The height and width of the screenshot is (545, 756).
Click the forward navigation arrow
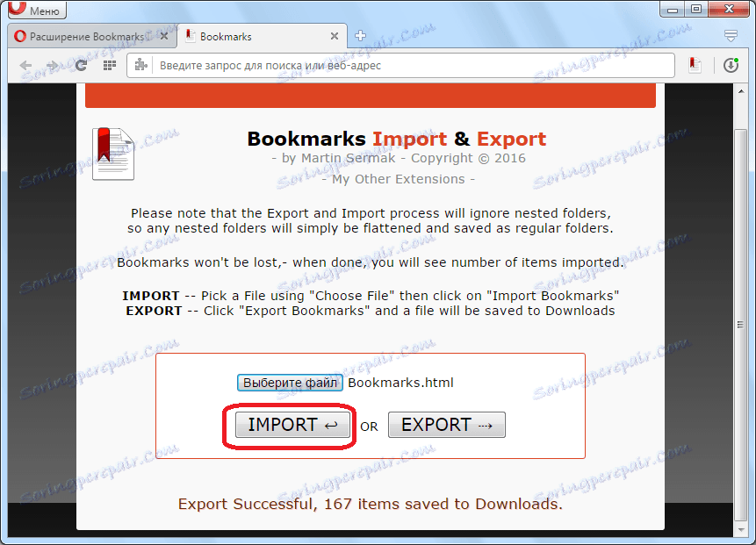(53, 65)
